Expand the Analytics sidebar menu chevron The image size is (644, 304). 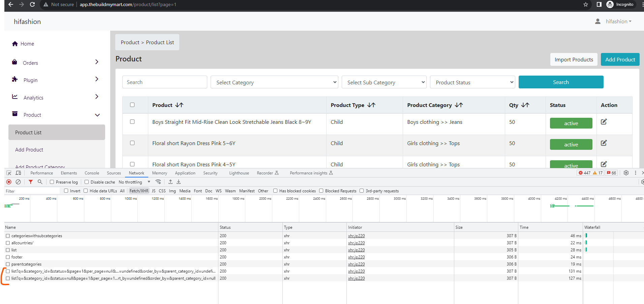coord(97,96)
